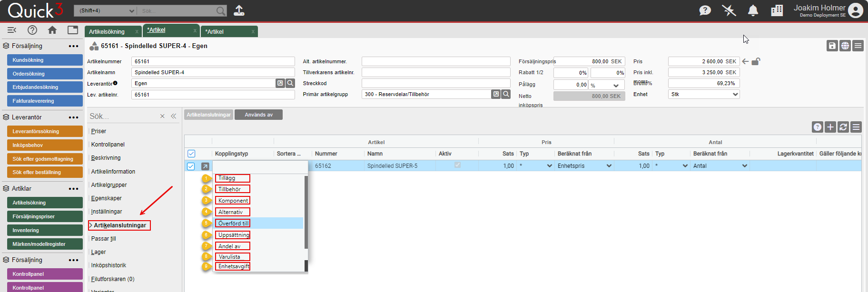This screenshot has height=292, width=868.
Task: Open Inköpsbehov in sidebar
Action: point(45,145)
